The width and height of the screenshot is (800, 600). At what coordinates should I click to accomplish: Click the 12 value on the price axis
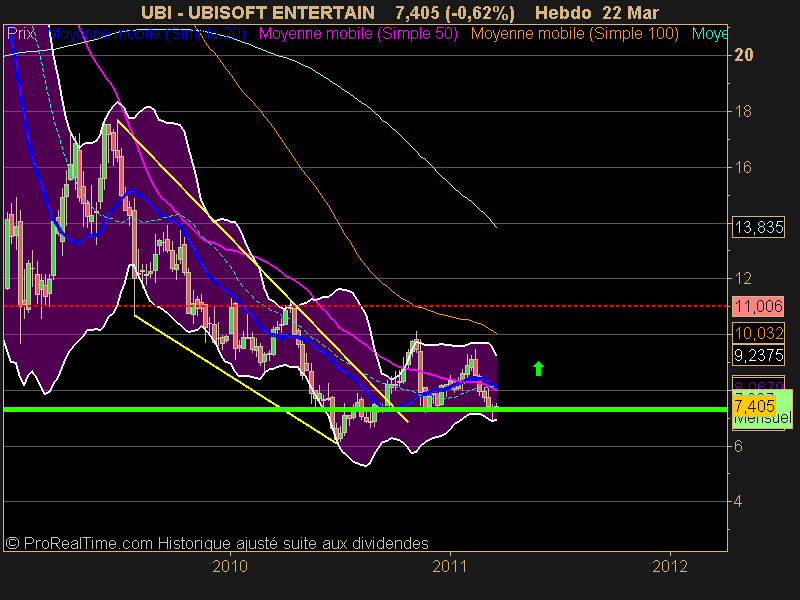(x=743, y=279)
